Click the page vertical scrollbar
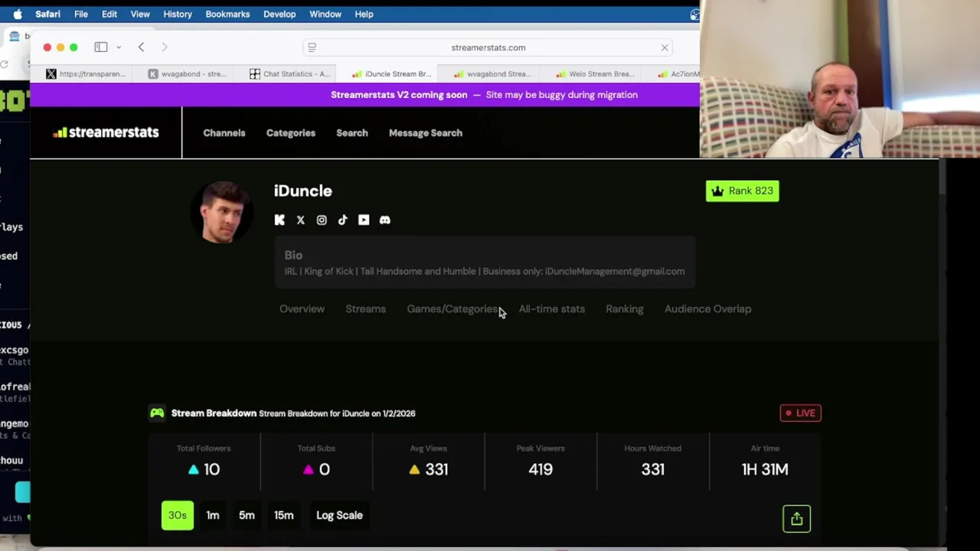Screen dimensions: 980x551 click(x=942, y=178)
